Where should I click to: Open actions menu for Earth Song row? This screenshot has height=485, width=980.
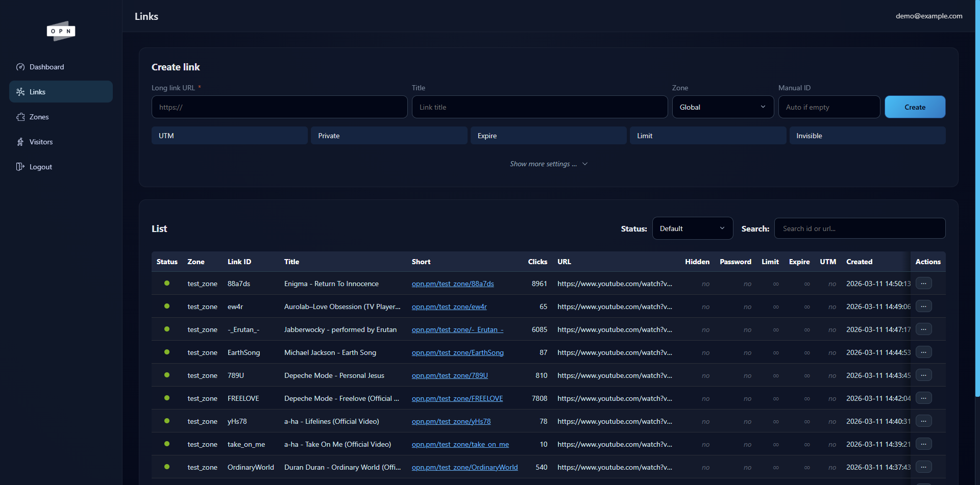pos(923,352)
